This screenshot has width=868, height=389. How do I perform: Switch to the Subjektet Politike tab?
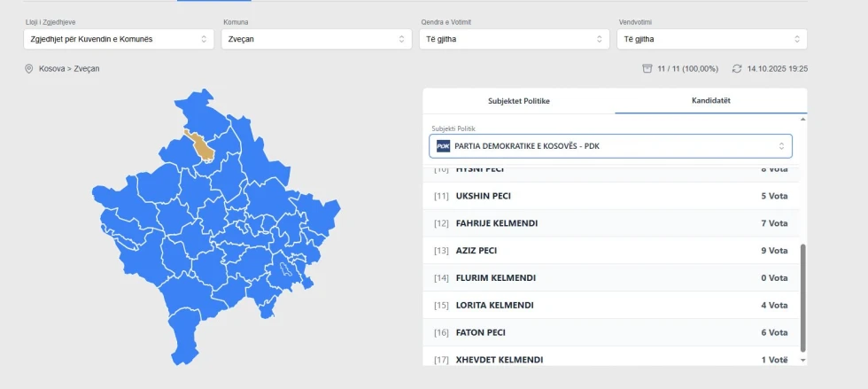point(519,101)
